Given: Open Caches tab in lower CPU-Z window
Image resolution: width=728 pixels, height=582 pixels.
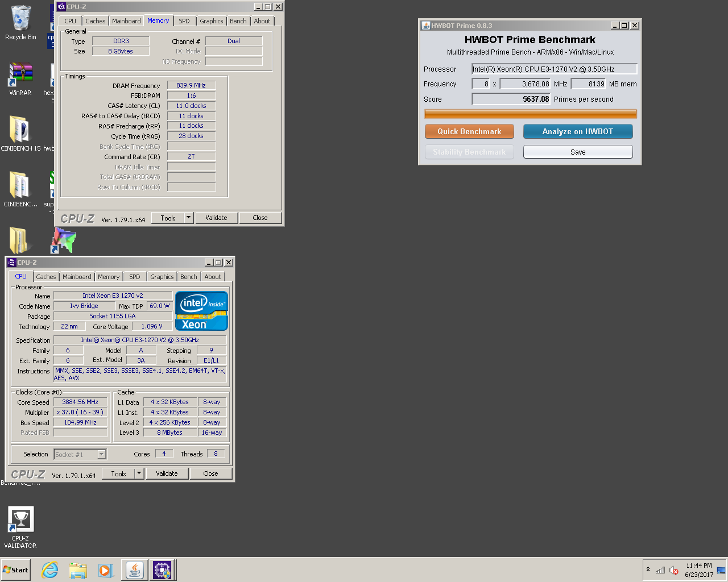Looking at the screenshot, I should tap(46, 277).
